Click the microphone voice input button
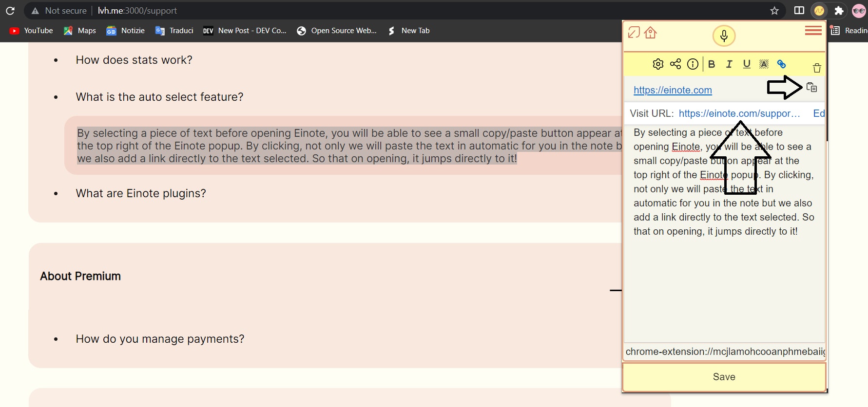Image resolution: width=868 pixels, height=407 pixels. [724, 36]
